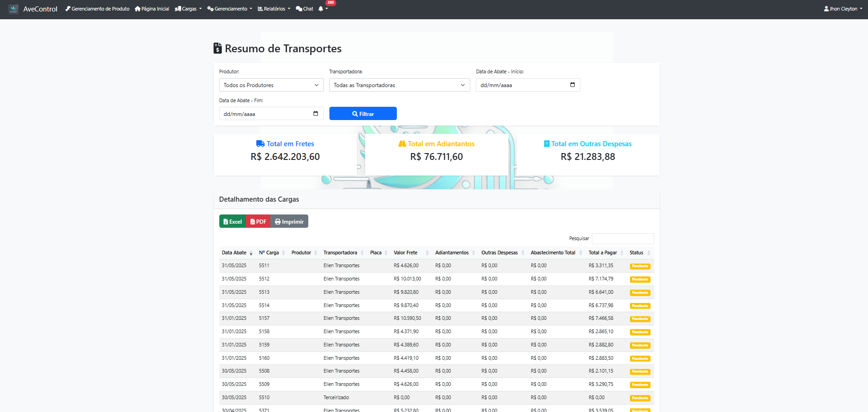The height and width of the screenshot is (412, 868).
Task: Export table as PDF
Action: 258,221
